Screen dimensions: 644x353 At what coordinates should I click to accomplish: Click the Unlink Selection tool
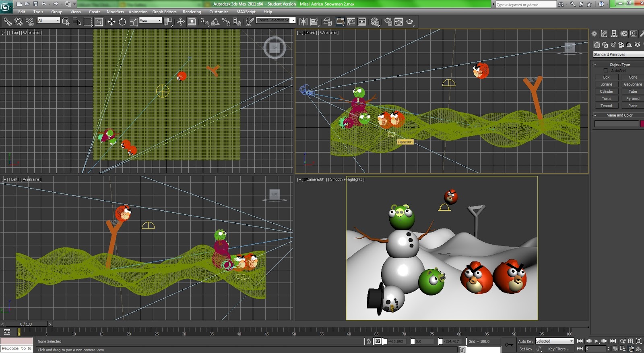point(19,21)
